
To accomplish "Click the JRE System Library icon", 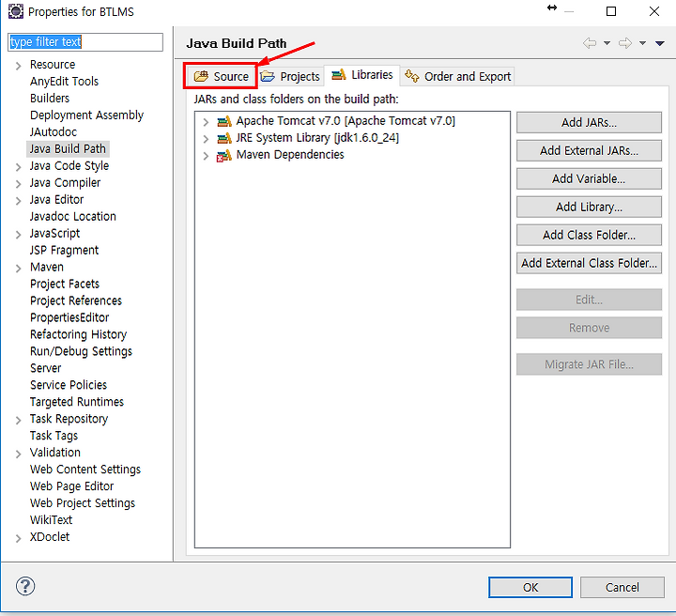I will (224, 138).
